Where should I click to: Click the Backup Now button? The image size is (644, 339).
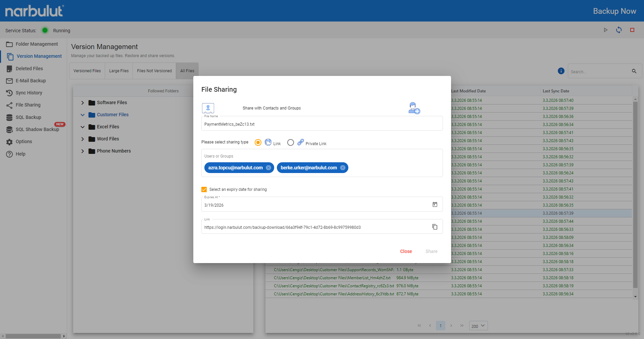[x=614, y=11]
